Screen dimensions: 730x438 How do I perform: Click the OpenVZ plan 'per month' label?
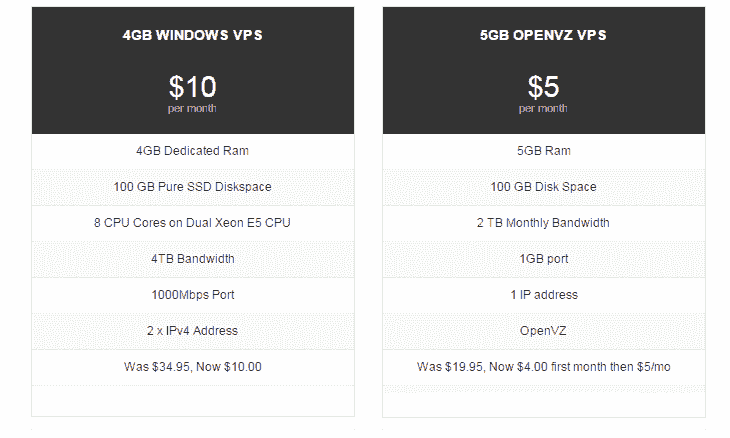click(x=543, y=108)
